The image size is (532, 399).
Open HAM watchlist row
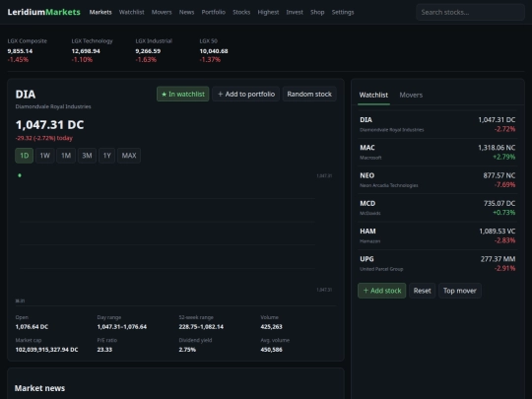coord(437,235)
